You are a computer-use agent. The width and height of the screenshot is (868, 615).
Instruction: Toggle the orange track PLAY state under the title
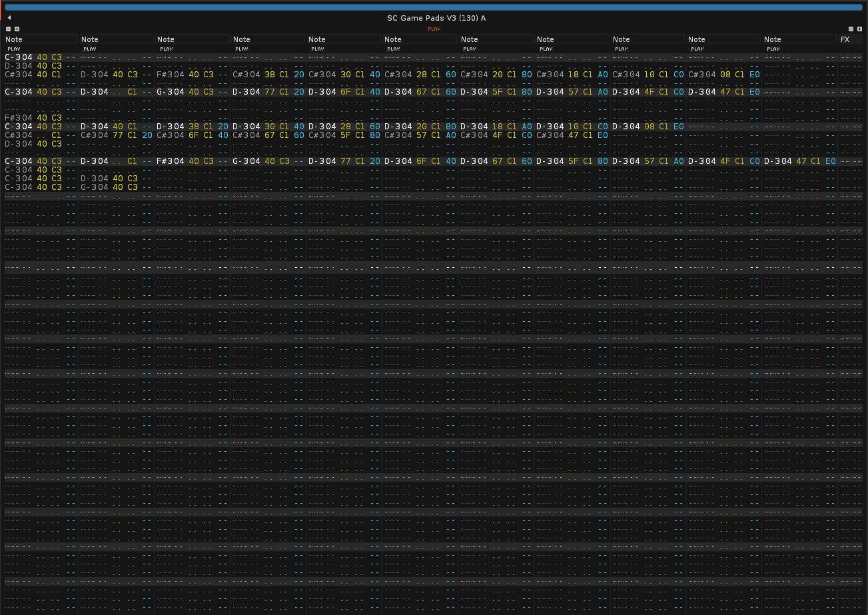(x=434, y=29)
